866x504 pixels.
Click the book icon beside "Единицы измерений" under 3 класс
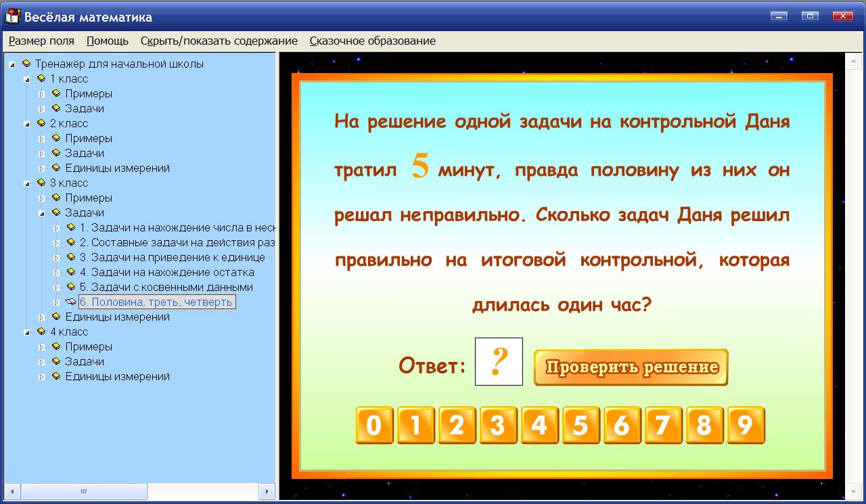55,317
